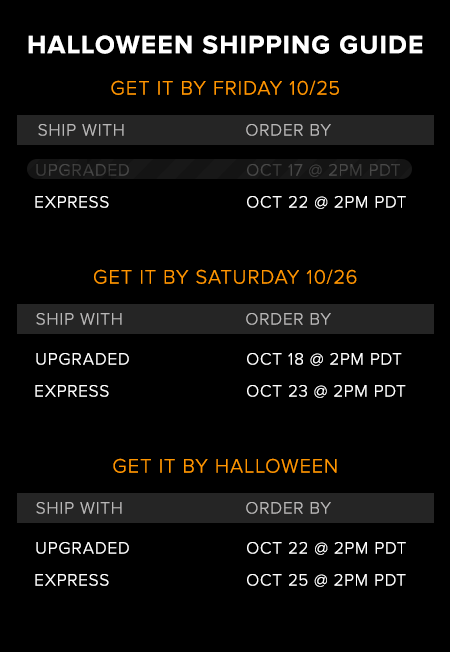
Task: Choose Express shipping under Saturday 10/26
Action: pos(72,391)
